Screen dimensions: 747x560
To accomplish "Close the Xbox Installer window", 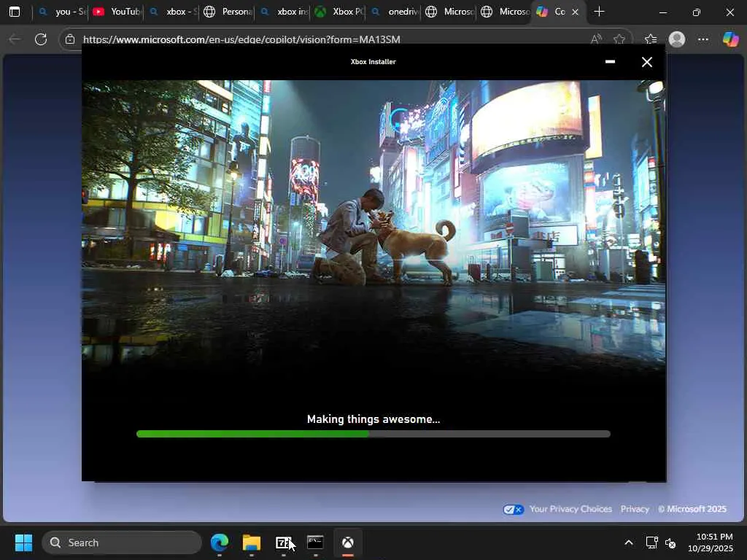I will coord(647,62).
